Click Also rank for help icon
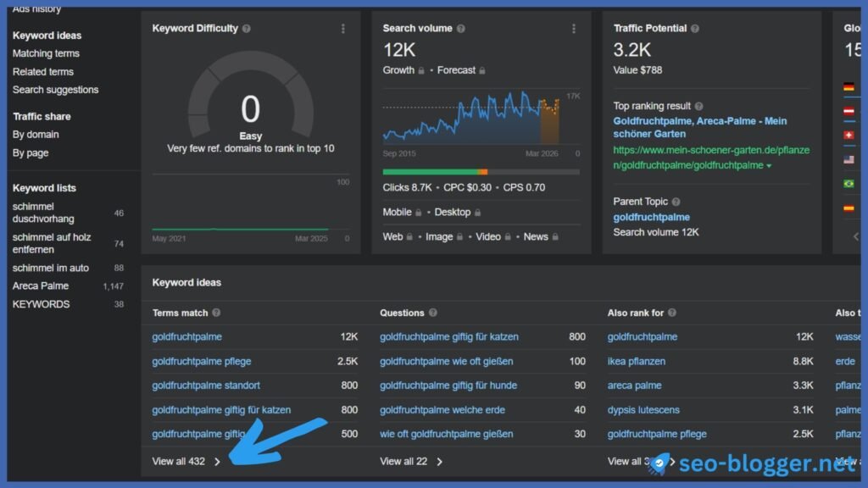 pyautogui.click(x=671, y=313)
